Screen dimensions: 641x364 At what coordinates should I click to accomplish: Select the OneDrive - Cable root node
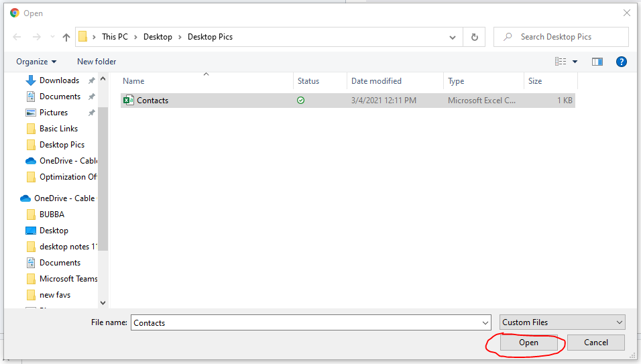point(58,198)
